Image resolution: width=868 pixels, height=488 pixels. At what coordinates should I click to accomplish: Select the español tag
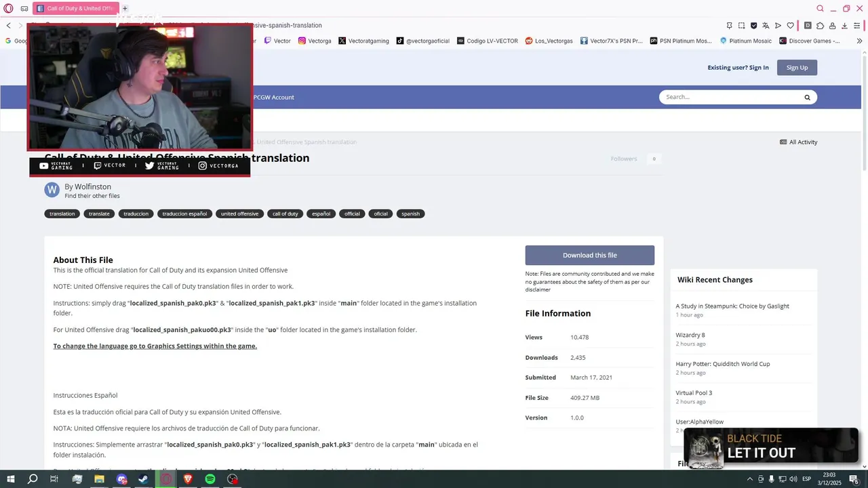pos(321,213)
